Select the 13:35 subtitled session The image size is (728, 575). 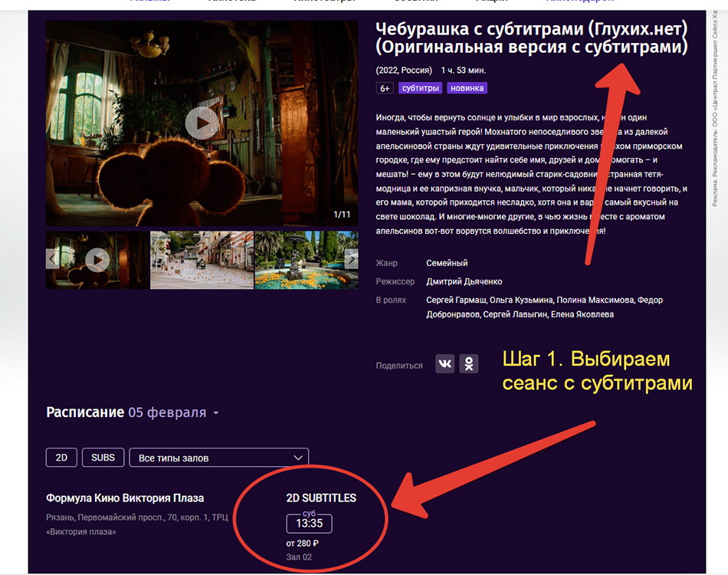(310, 524)
